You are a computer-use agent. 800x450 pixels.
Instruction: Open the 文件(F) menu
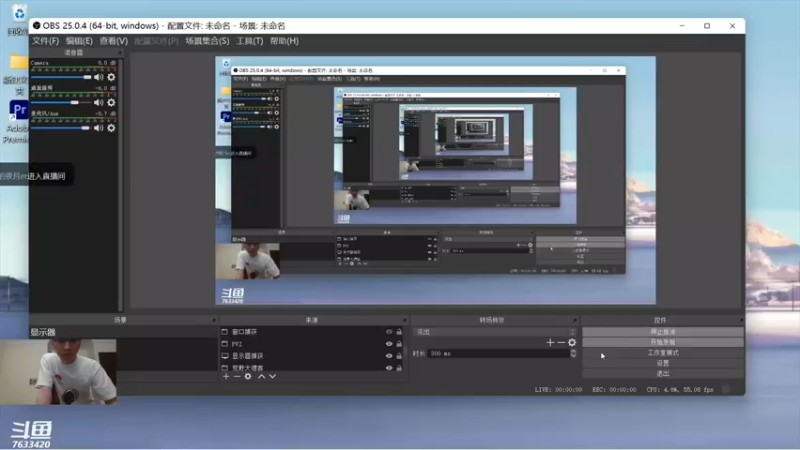click(45, 41)
